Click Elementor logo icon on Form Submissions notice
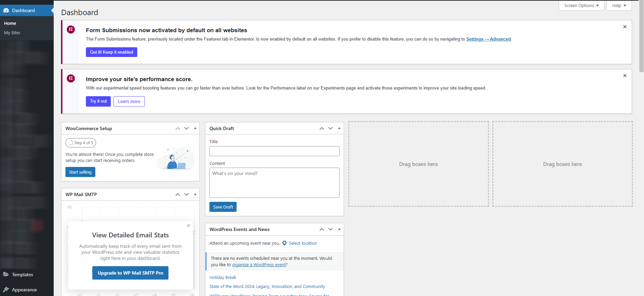Image resolution: width=644 pixels, height=296 pixels. (71, 29)
